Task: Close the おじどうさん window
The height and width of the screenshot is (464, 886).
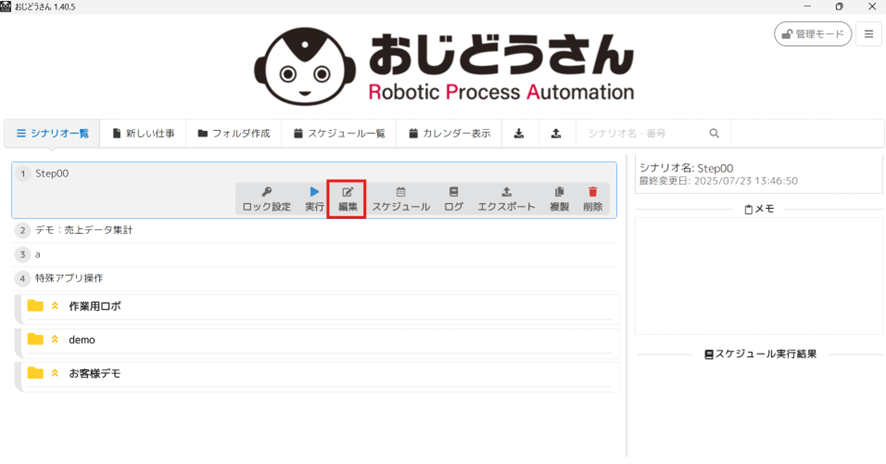Action: (x=872, y=7)
